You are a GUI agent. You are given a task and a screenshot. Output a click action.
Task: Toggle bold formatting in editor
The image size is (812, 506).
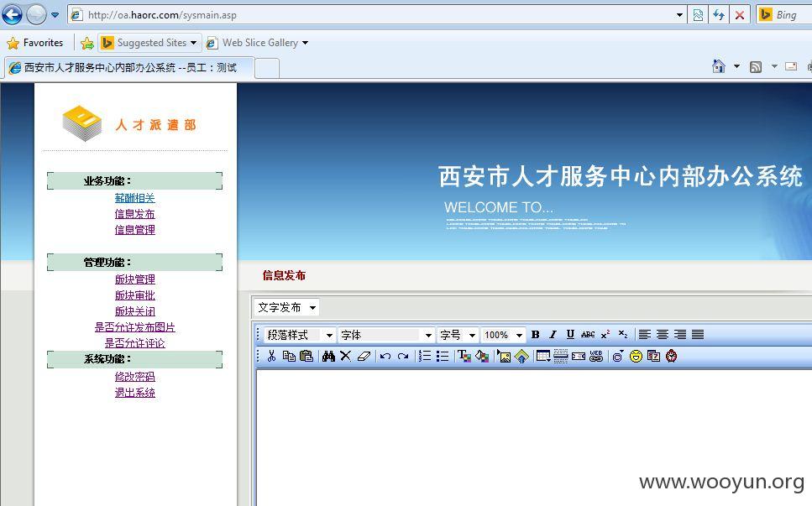(536, 335)
